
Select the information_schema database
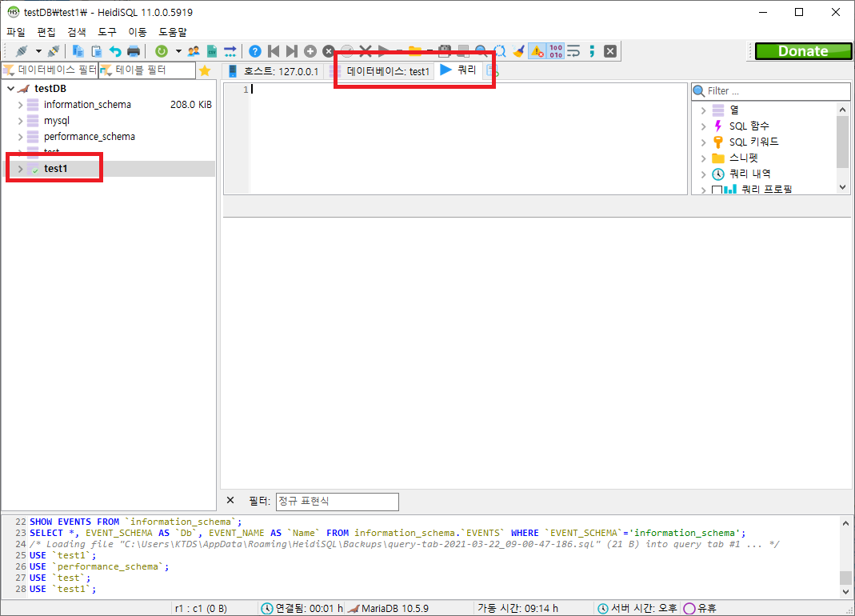(x=87, y=105)
